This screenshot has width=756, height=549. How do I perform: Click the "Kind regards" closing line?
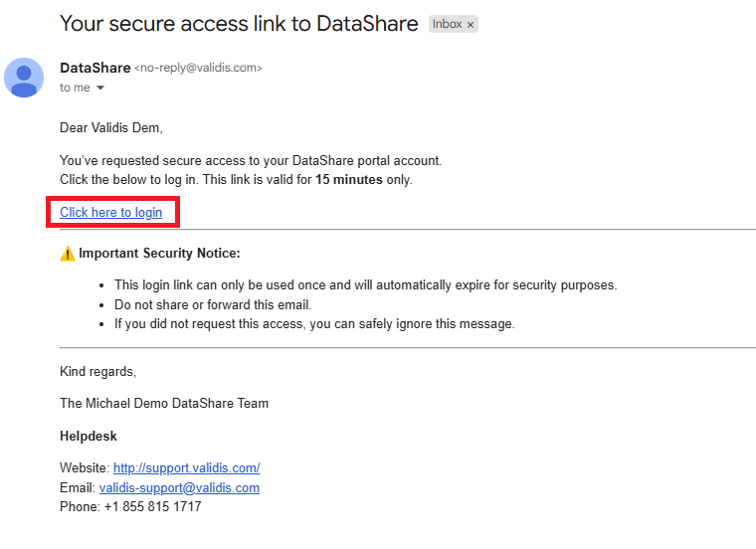click(97, 372)
